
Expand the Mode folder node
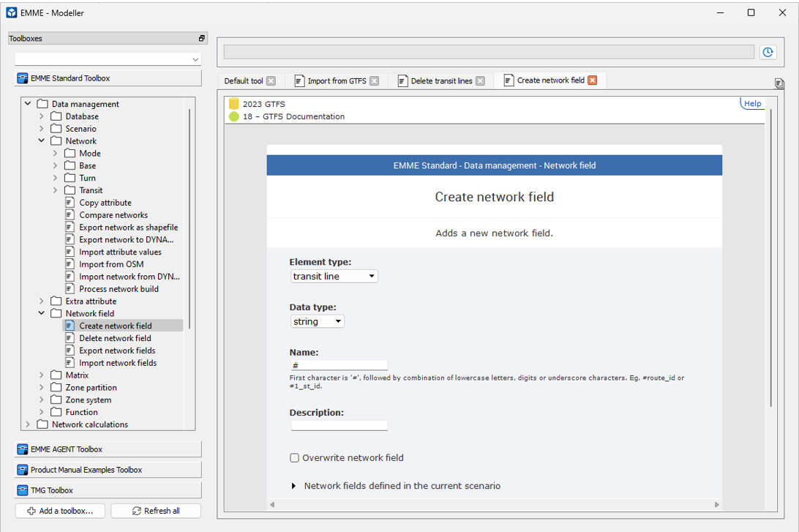56,153
